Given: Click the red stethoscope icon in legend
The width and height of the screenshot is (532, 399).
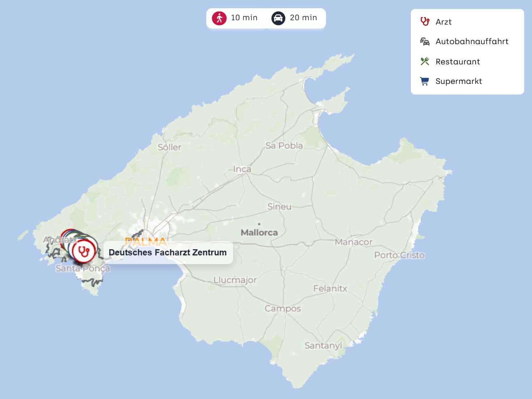Looking at the screenshot, I should click(425, 22).
